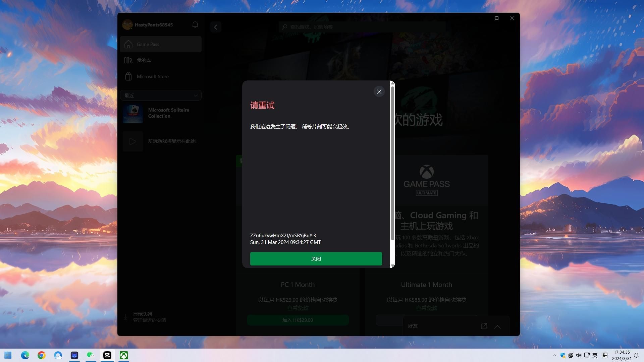Click the Xbox taskbar icon

[x=124, y=355]
